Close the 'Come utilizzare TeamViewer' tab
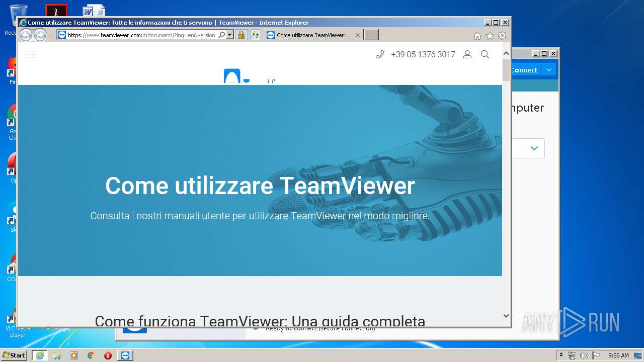 358,35
